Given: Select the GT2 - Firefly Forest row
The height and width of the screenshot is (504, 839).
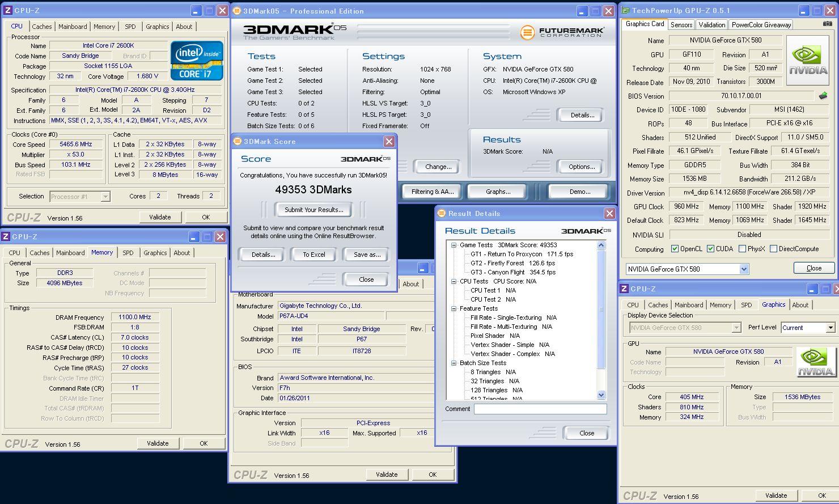Looking at the screenshot, I should click(512, 263).
